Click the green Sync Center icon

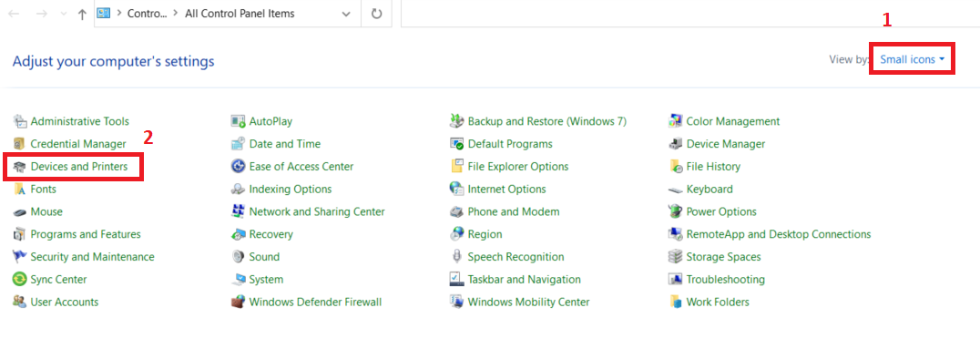pyautogui.click(x=20, y=279)
